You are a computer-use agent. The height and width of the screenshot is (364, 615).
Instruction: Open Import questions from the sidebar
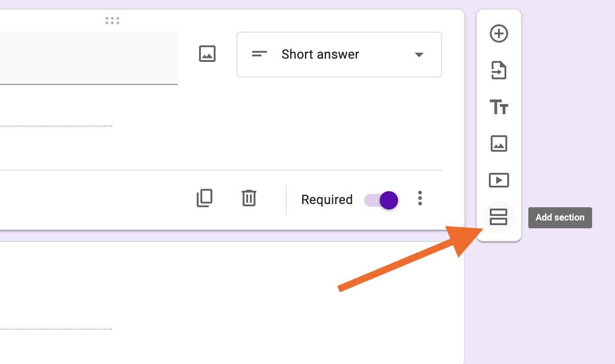tap(499, 71)
